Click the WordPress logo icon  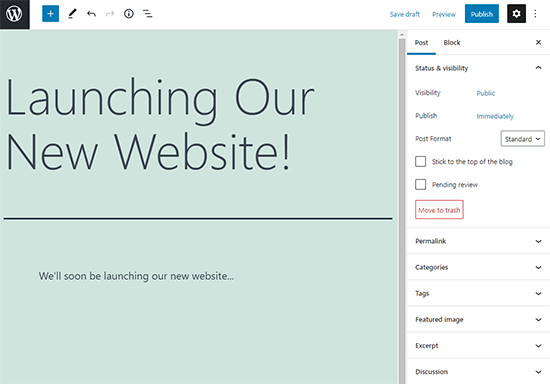point(14,14)
